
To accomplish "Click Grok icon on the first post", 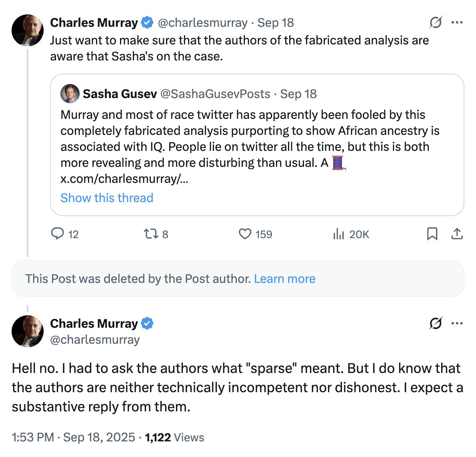I will (436, 22).
